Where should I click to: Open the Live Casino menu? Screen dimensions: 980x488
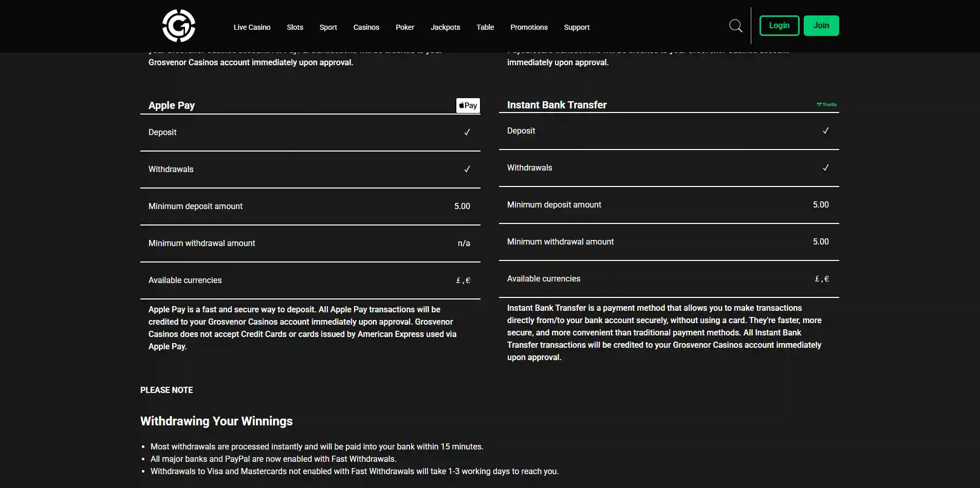click(252, 27)
